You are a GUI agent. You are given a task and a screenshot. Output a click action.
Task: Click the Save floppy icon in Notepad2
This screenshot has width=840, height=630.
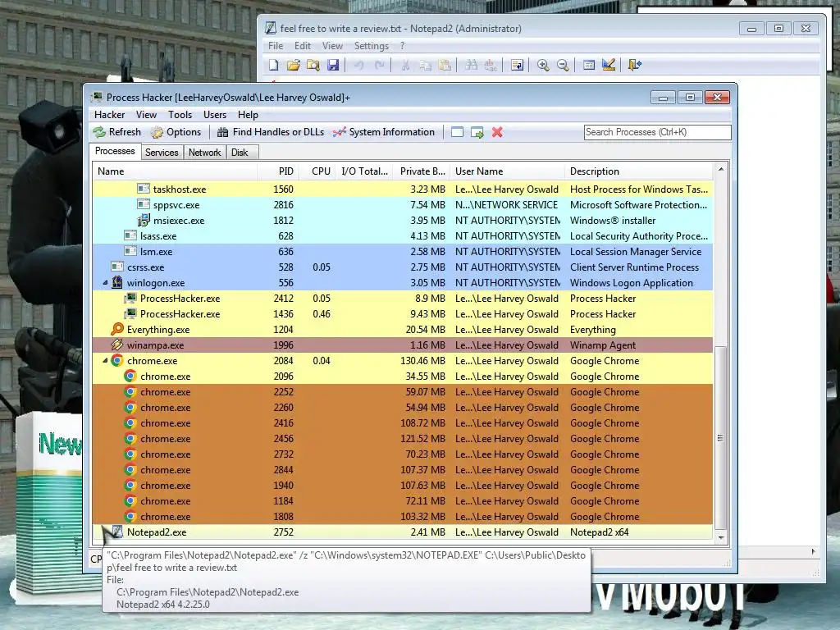333,66
